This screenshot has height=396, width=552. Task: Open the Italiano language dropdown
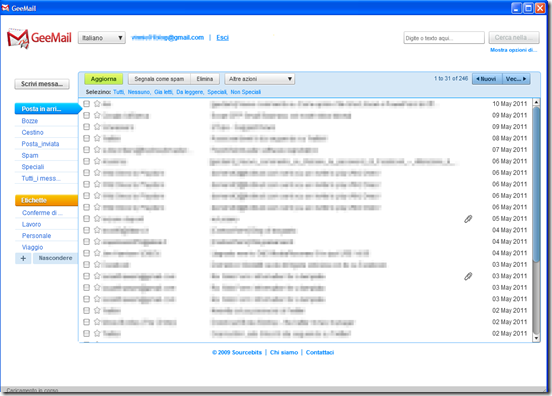(x=101, y=38)
